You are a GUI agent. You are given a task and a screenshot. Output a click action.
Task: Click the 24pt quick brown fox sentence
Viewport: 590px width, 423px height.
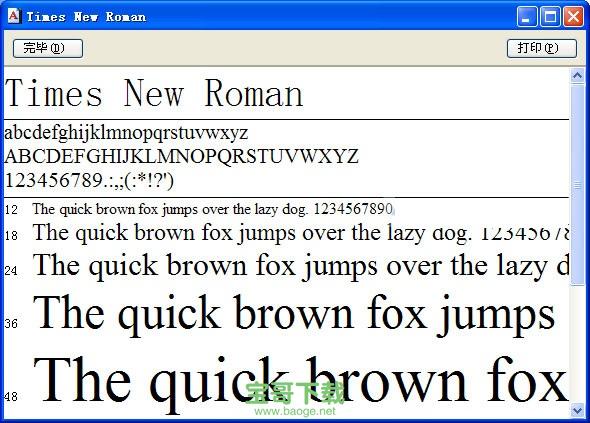[301, 267]
